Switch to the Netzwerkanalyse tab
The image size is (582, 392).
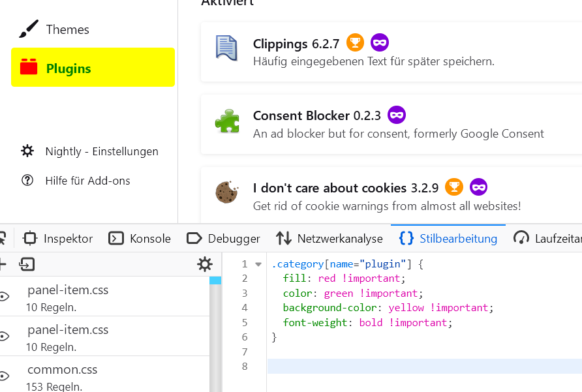pyautogui.click(x=329, y=239)
